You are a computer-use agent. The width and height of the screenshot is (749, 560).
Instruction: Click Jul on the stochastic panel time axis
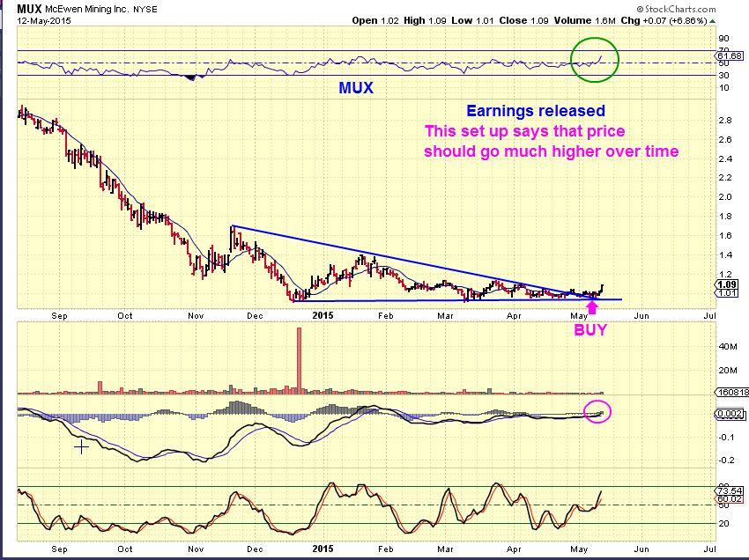(710, 549)
